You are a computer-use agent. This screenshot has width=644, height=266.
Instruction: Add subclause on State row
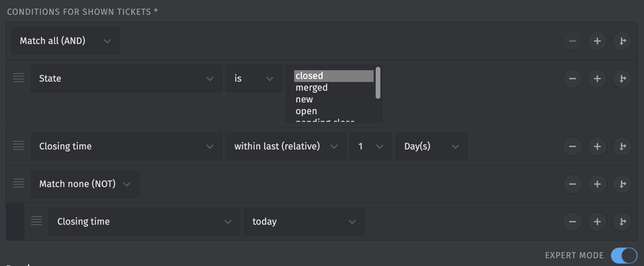point(622,79)
